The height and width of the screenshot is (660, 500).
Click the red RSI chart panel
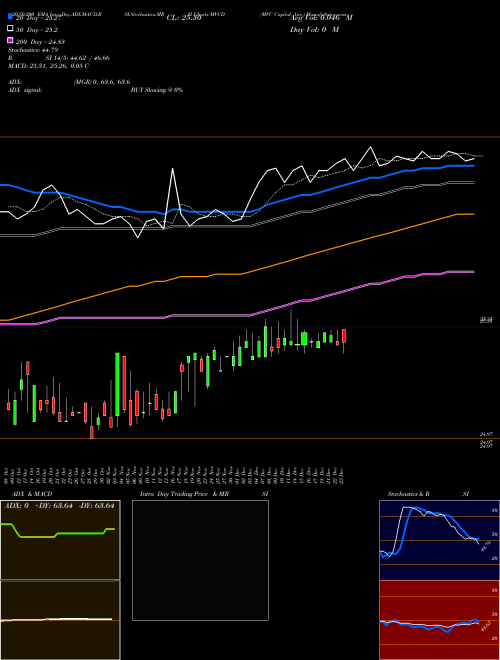click(x=439, y=620)
